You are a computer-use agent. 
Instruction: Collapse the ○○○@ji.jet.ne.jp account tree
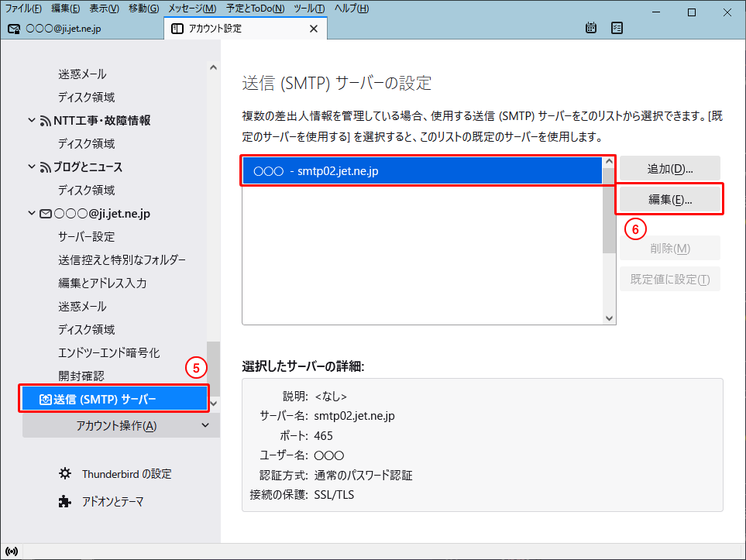pos(32,214)
